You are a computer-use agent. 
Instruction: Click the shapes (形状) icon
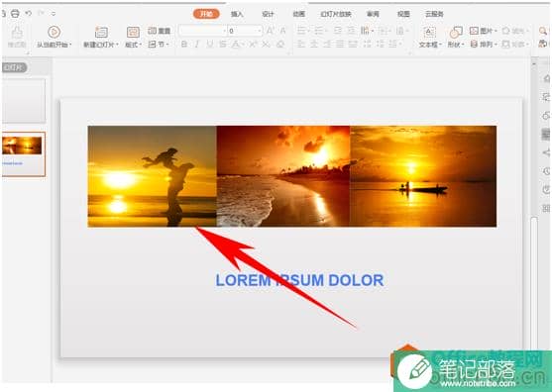click(x=456, y=32)
